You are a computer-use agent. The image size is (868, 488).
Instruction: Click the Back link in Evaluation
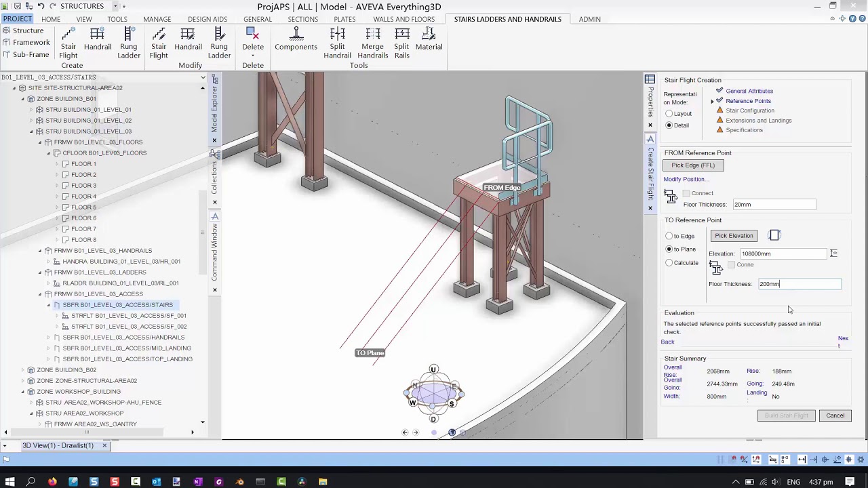point(668,342)
